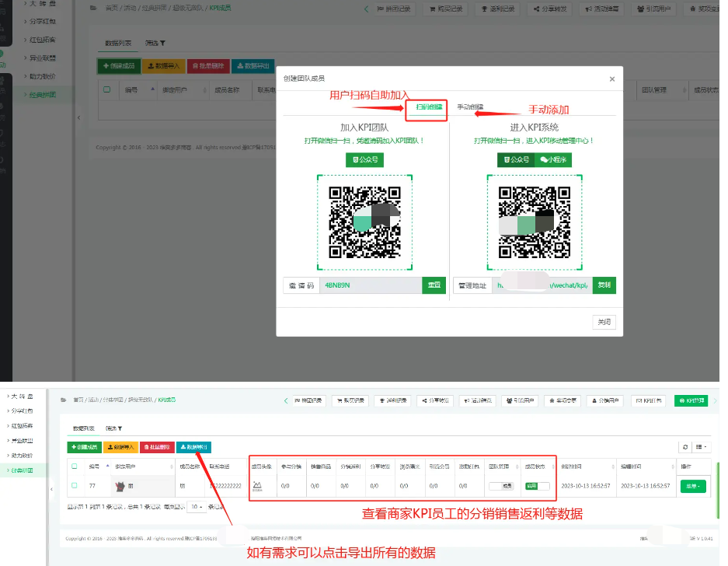This screenshot has height=566, width=728.
Task: Open 活动弹幕 in upper screenshot toolbar
Action: pos(601,9)
